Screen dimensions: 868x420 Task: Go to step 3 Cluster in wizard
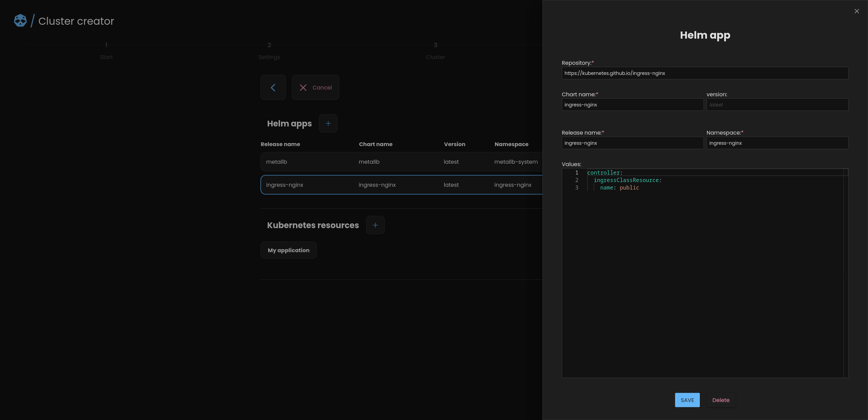click(x=435, y=51)
